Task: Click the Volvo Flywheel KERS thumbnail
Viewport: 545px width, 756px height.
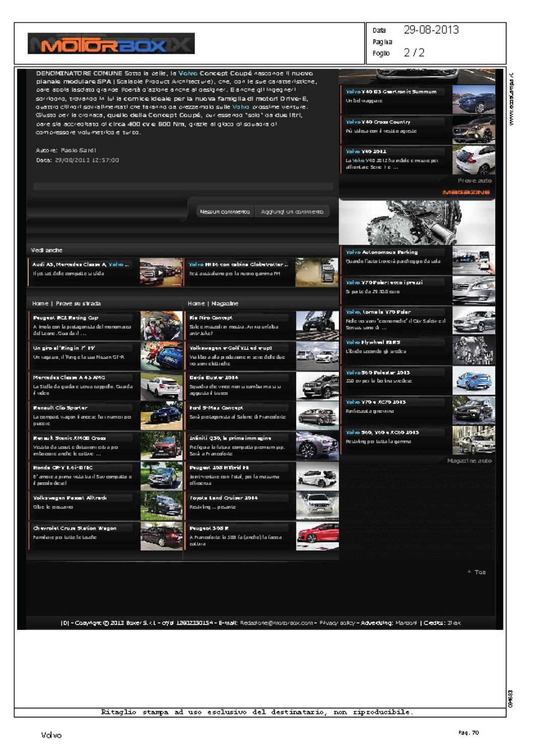Action: (473, 350)
